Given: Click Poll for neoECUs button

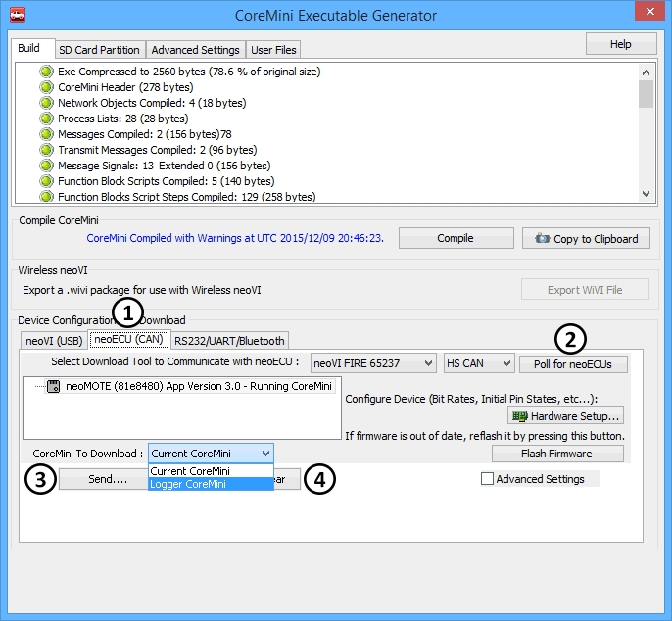Looking at the screenshot, I should 573,363.
